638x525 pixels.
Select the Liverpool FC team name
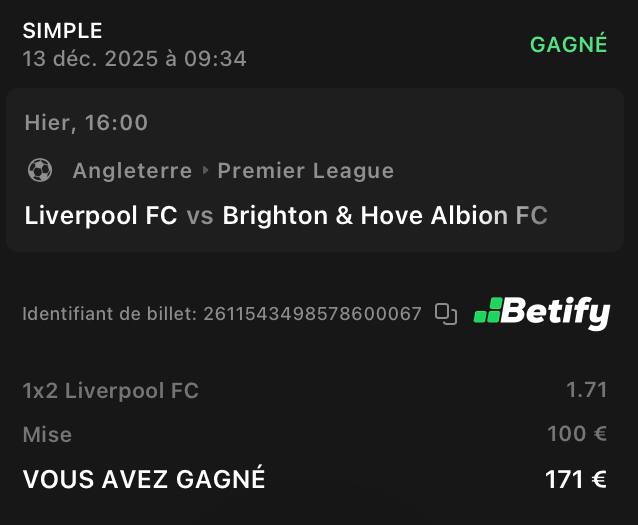click(x=101, y=215)
